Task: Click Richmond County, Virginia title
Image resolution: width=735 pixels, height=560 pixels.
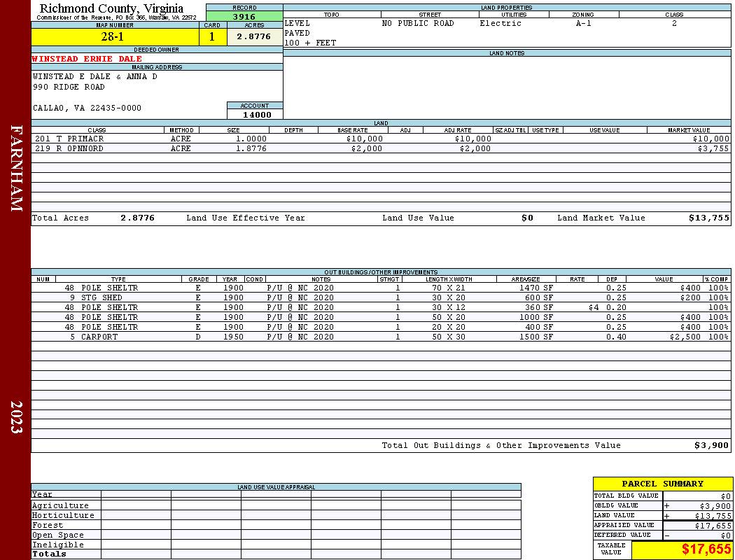Action: [111, 8]
